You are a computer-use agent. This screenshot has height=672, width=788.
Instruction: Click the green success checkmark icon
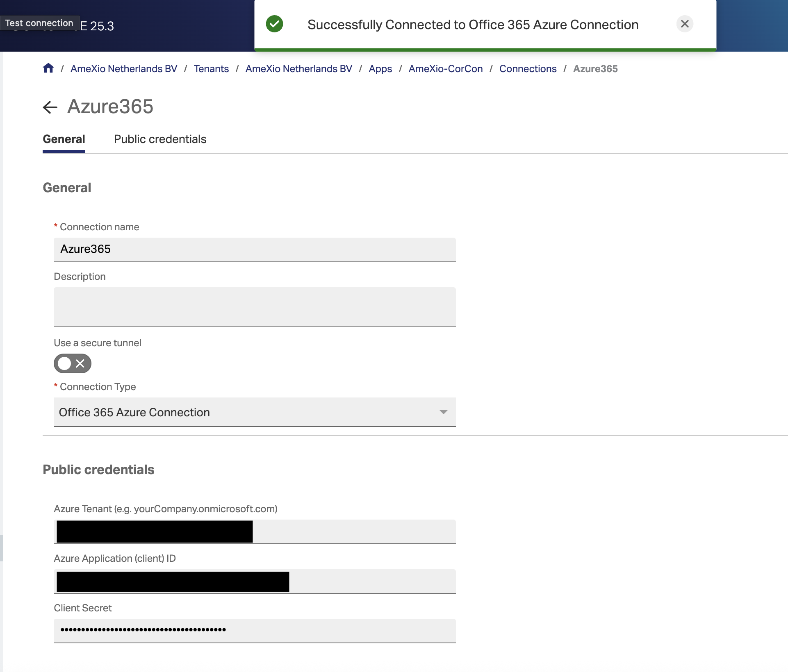pyautogui.click(x=275, y=24)
